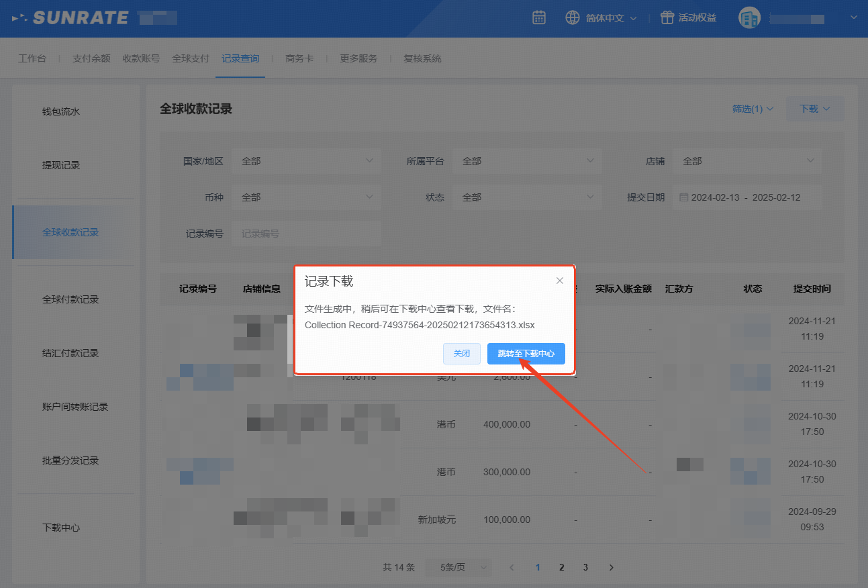Click the gift icon for 活动权益
The height and width of the screenshot is (588, 868).
coord(667,18)
